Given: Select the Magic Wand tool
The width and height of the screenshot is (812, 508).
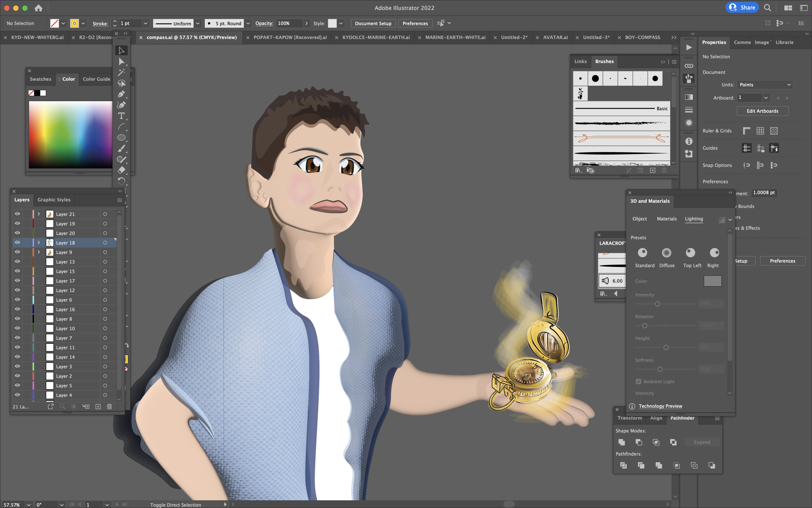Looking at the screenshot, I should 121,72.
